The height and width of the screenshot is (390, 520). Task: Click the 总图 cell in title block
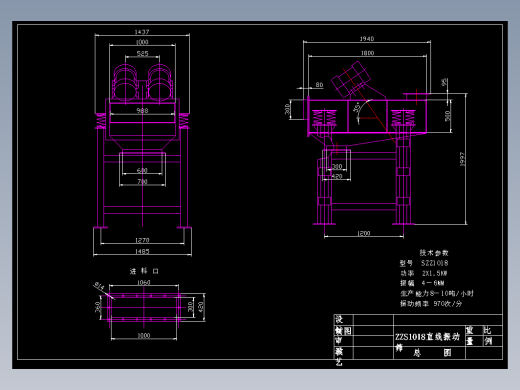(432, 353)
